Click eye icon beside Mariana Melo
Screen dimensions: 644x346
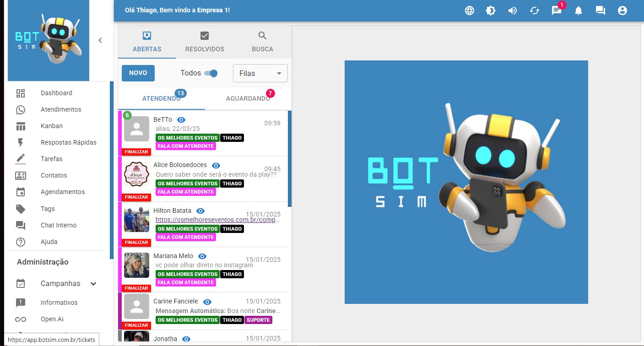[202, 256]
